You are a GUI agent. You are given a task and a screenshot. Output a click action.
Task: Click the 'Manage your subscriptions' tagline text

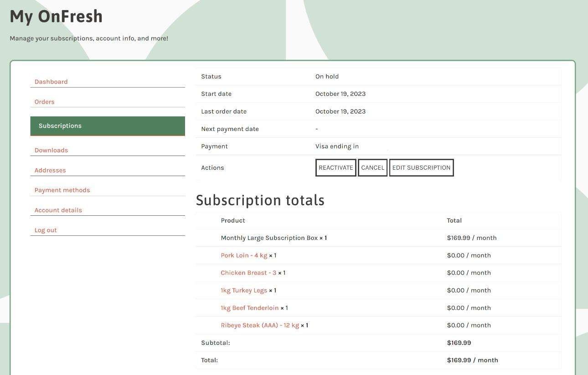click(x=89, y=38)
